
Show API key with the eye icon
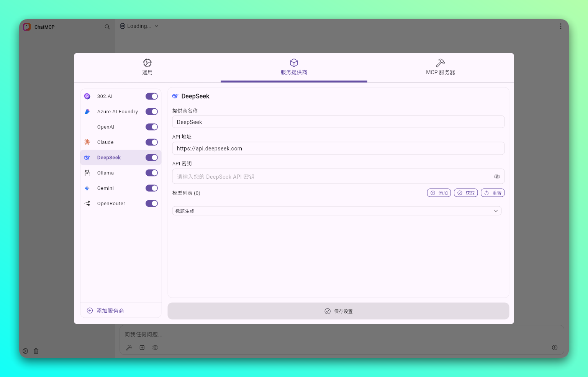click(497, 176)
